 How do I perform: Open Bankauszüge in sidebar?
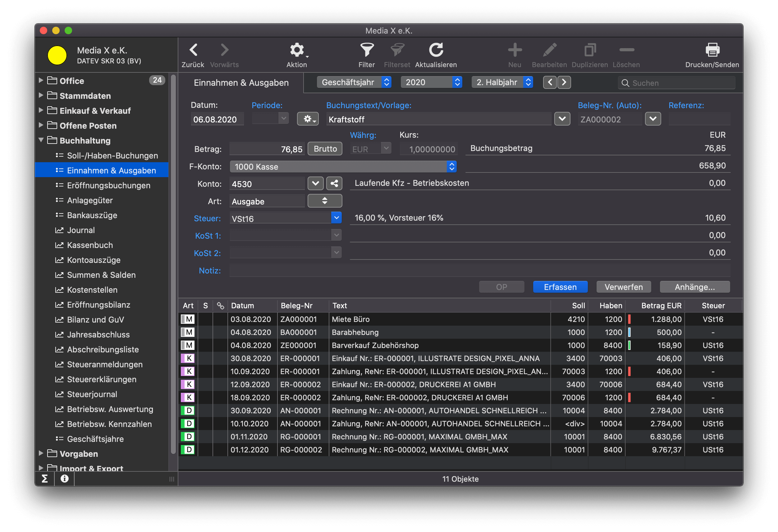92,215
